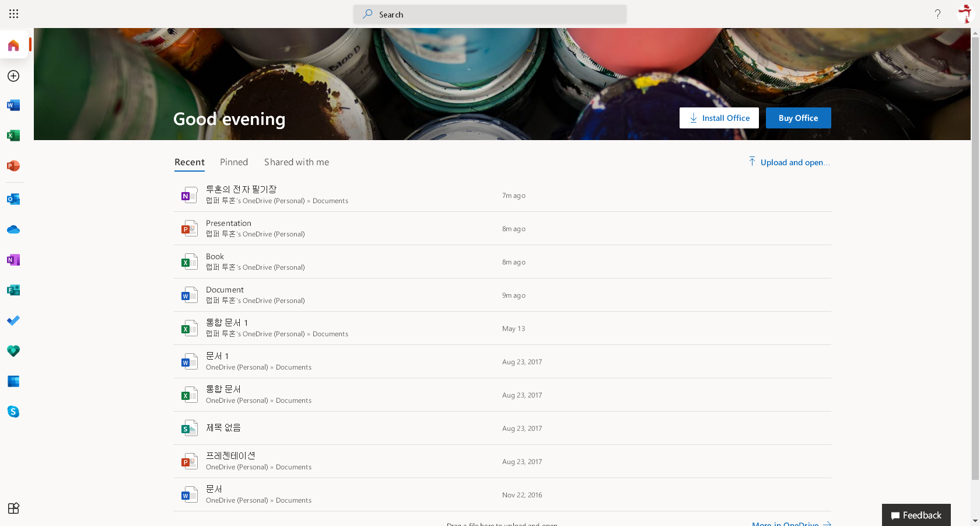Click the Install Office button

(x=719, y=118)
